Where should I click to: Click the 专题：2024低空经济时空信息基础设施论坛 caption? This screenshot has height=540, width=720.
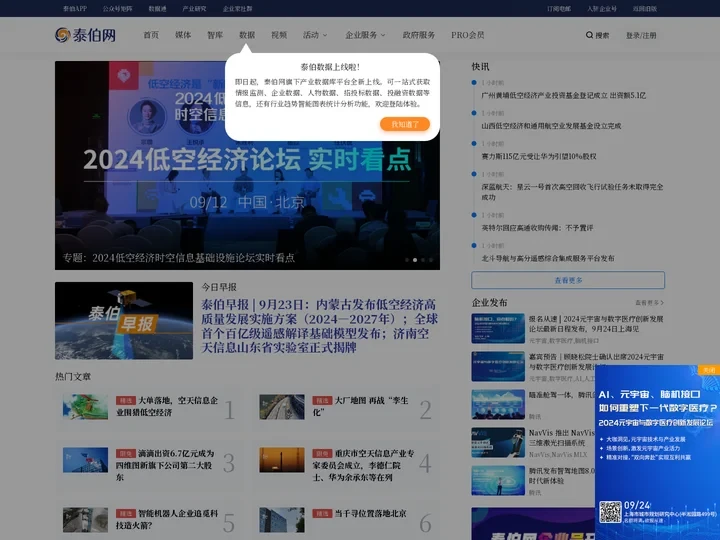coord(179,258)
